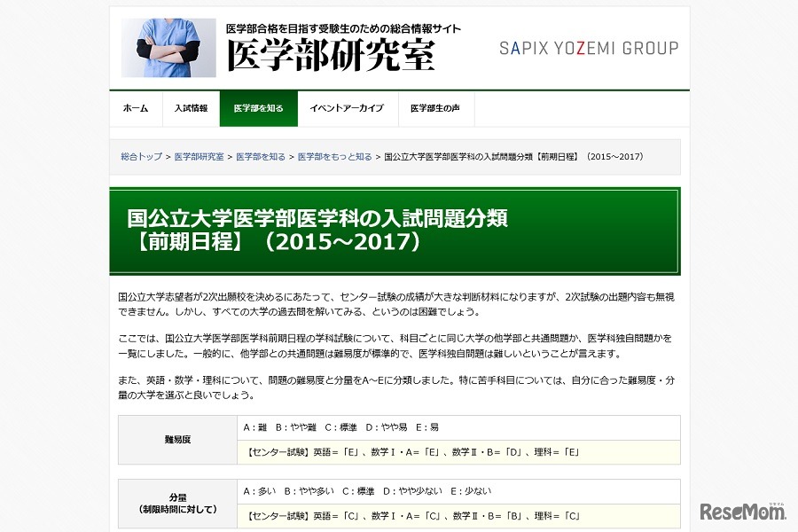Open the 医学部生の声 page

tap(436, 107)
